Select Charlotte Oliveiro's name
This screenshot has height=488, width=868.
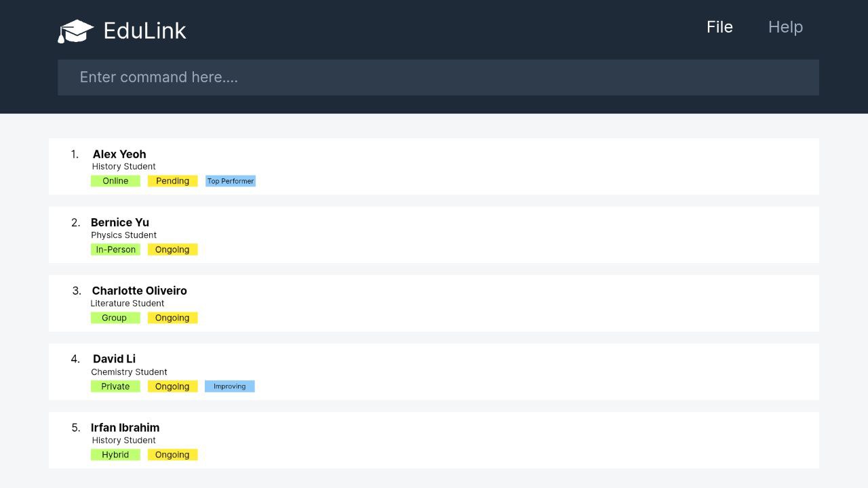point(139,291)
